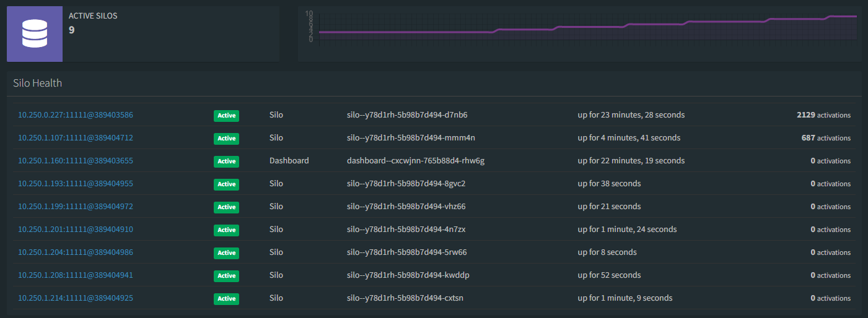This screenshot has height=318, width=868.
Task: Click Active badge for silo 10.250.1.201
Action: 227,230
